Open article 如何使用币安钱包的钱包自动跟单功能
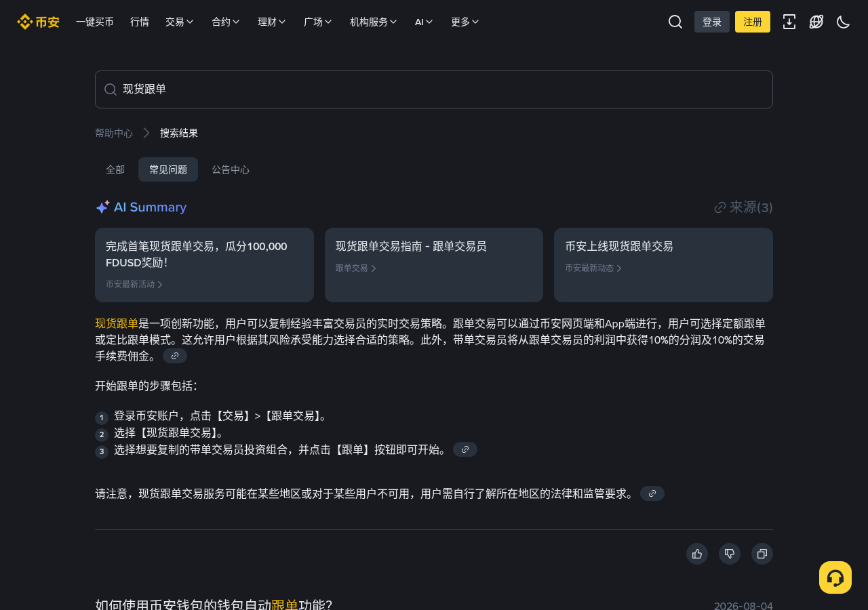868x610 pixels. (214, 604)
